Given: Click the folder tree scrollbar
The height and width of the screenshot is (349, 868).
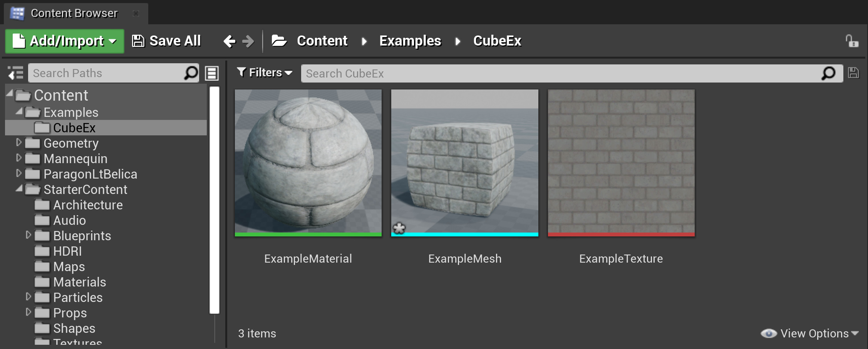Looking at the screenshot, I should (x=214, y=200).
